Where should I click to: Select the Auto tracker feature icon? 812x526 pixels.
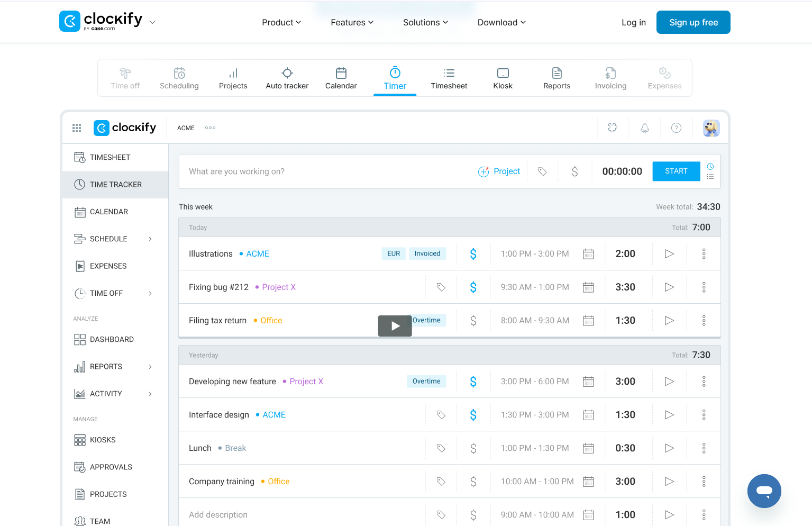[287, 74]
